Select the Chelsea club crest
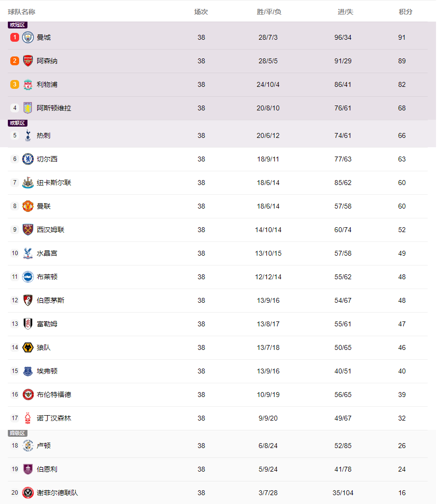 coord(28,159)
